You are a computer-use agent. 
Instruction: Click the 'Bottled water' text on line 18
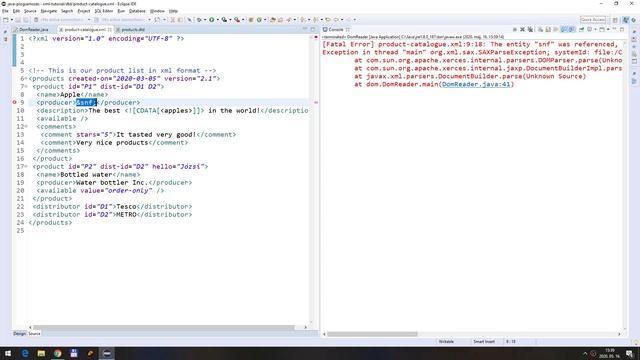coord(86,174)
